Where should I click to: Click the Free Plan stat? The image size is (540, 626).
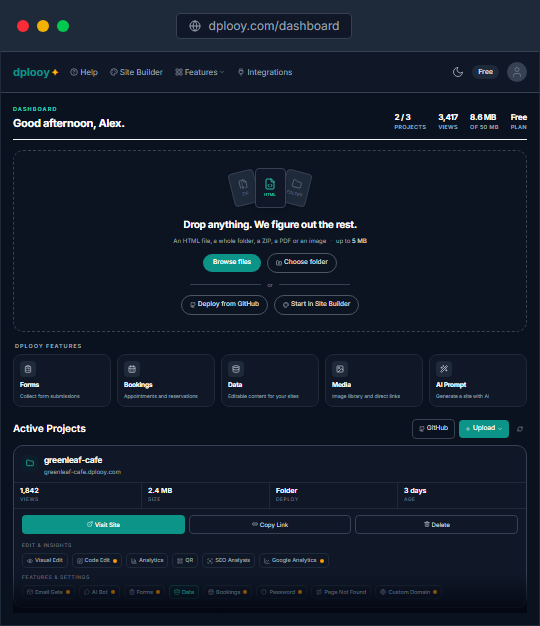pos(518,121)
